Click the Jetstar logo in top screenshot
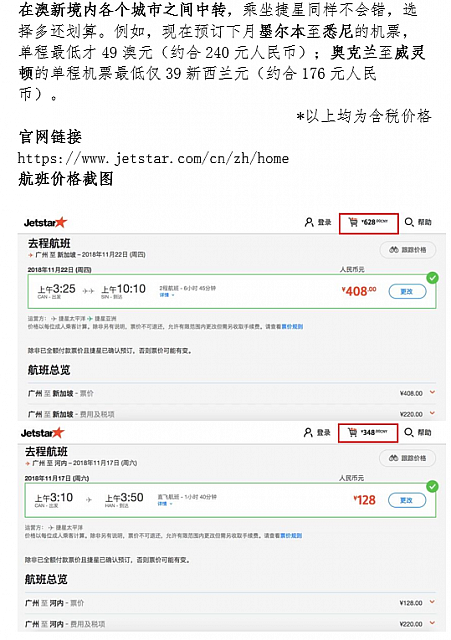This screenshot has width=451, height=640. coord(45,222)
